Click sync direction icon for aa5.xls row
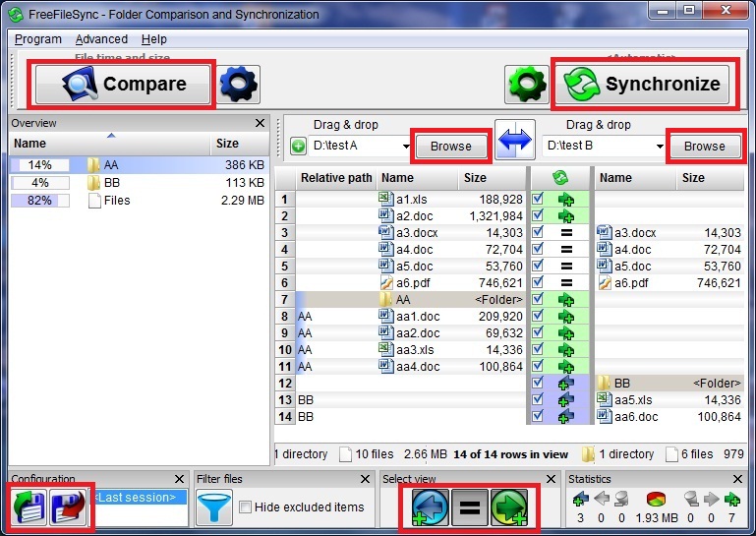The height and width of the screenshot is (536, 756). pos(566,399)
